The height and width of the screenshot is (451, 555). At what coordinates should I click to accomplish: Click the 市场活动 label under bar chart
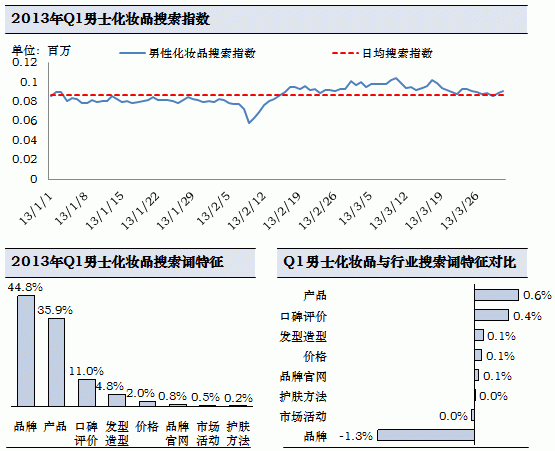(x=208, y=434)
